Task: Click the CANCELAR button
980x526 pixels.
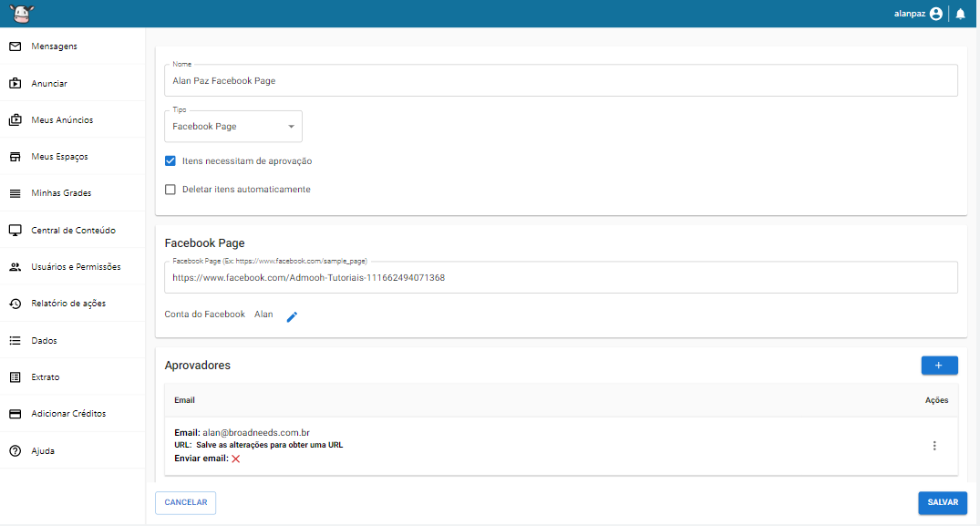Action: click(x=186, y=503)
